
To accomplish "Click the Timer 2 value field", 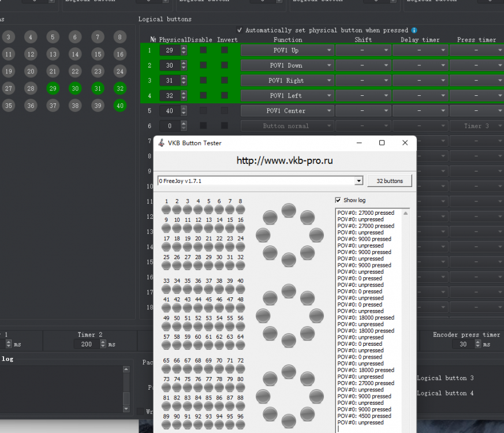I will (86, 344).
